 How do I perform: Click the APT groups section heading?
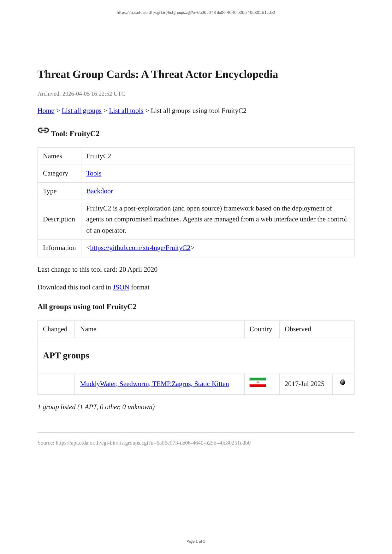66,356
